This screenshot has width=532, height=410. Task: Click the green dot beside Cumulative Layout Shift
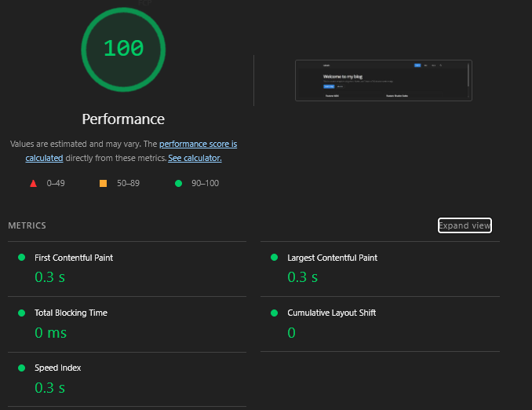(274, 313)
